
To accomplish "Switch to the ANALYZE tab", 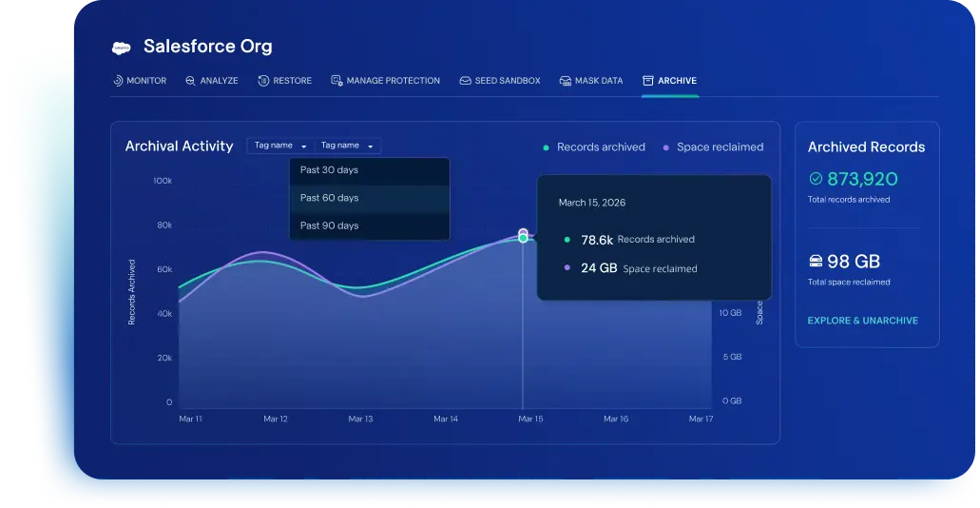I will click(212, 81).
